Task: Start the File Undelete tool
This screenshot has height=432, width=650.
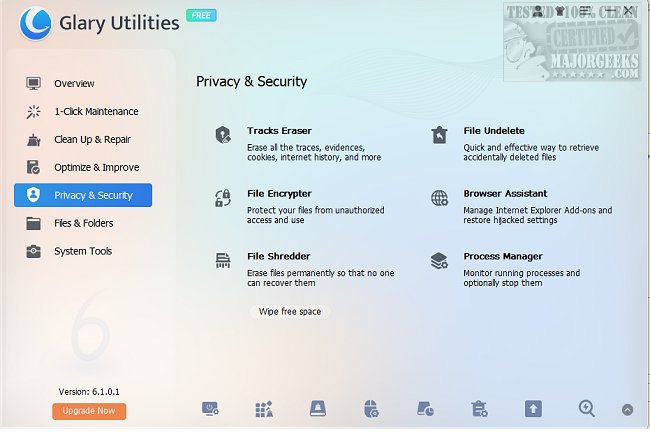Action: click(493, 131)
